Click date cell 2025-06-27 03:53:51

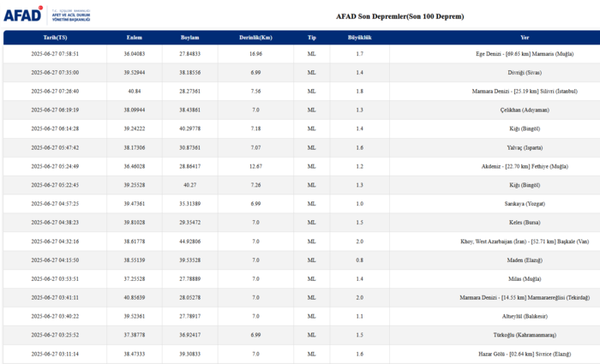[55, 279]
